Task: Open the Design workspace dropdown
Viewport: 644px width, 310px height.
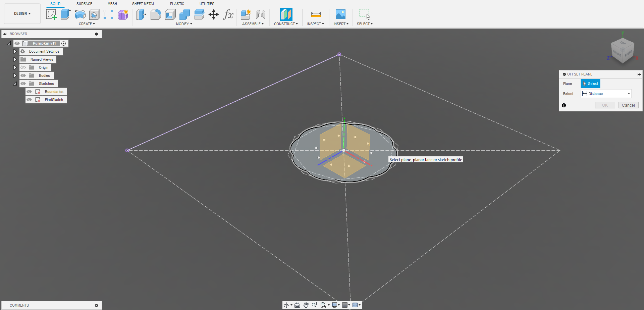Action: pos(22,14)
